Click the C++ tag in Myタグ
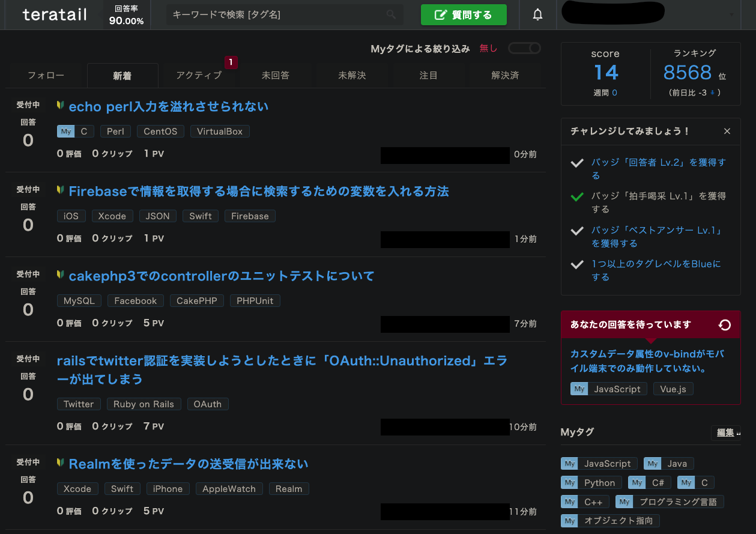 point(585,502)
